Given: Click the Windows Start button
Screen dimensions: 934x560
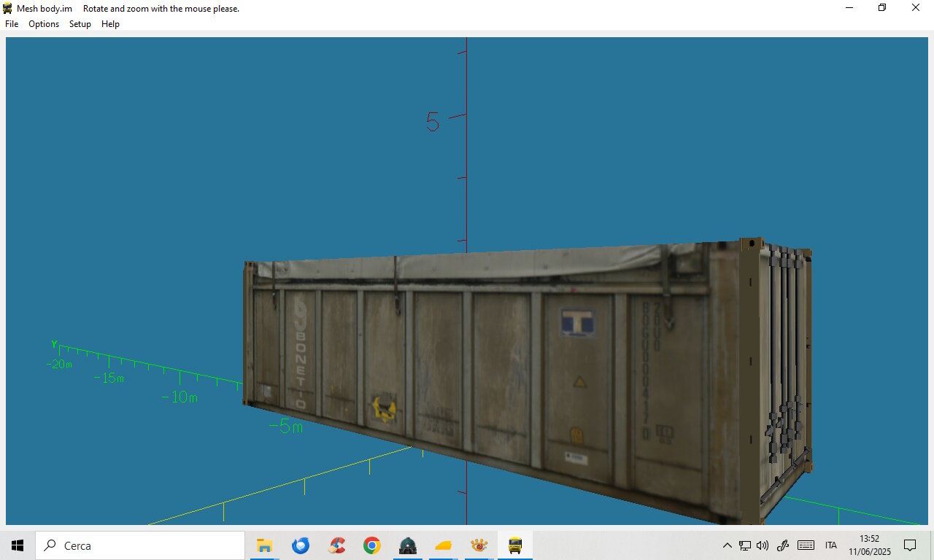Looking at the screenshot, I should pyautogui.click(x=18, y=545).
